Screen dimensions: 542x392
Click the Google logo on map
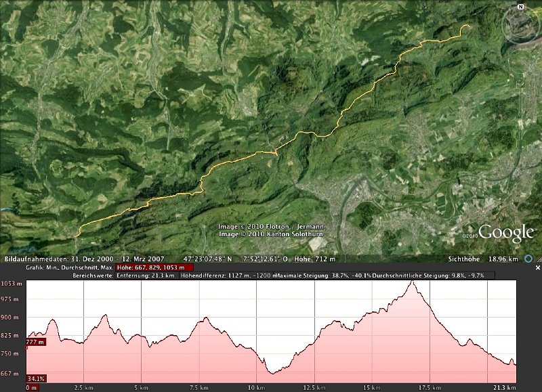pyautogui.click(x=506, y=234)
